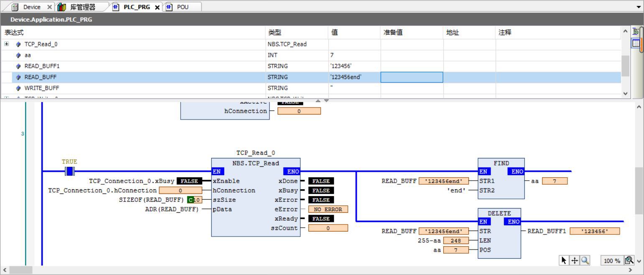Select the DELETE function block title
Screen dimensions: 644x275
point(499,214)
